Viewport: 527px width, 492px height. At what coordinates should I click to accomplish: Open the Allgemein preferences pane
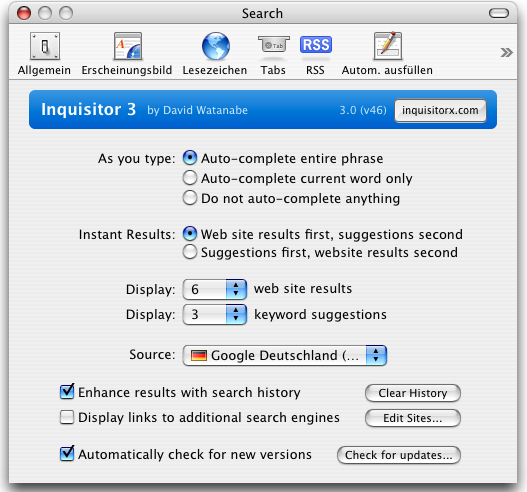pyautogui.click(x=44, y=54)
